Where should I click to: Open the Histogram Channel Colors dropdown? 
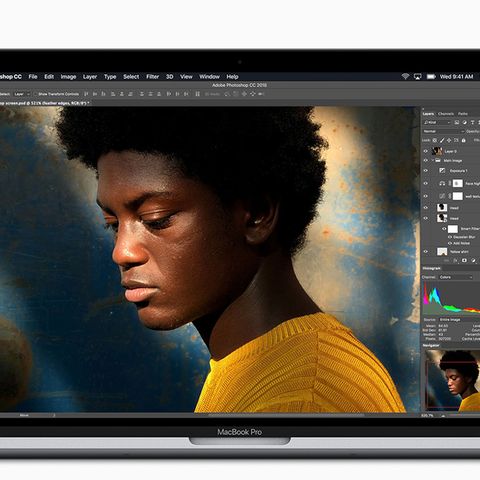[x=455, y=277]
